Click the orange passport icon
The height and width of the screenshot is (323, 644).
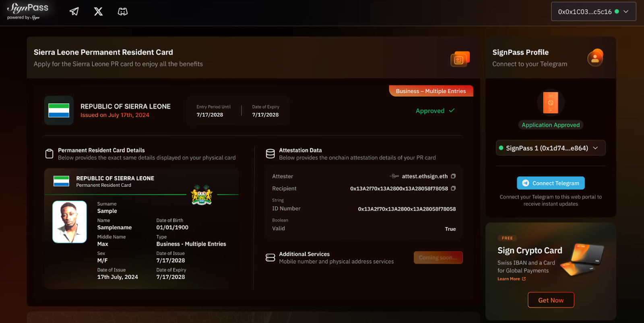click(x=550, y=102)
